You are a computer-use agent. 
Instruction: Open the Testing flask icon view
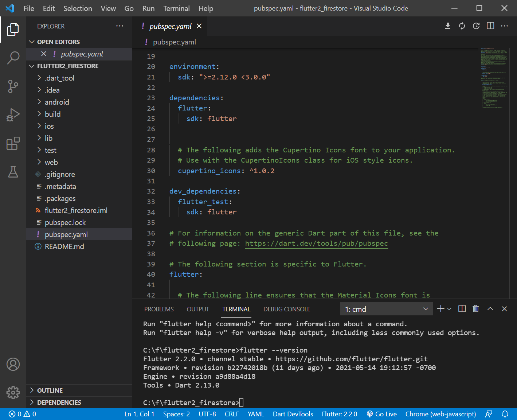(13, 172)
